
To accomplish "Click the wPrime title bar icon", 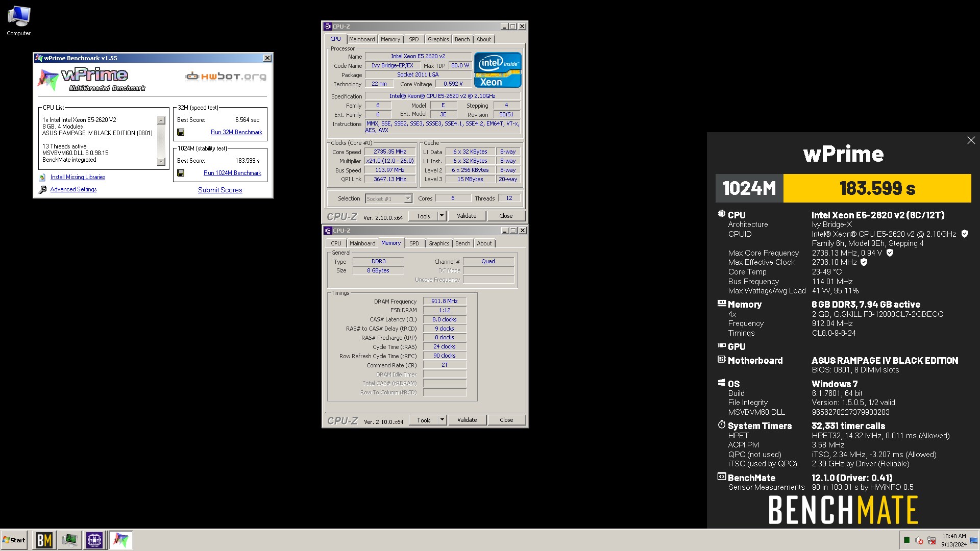I will point(39,58).
